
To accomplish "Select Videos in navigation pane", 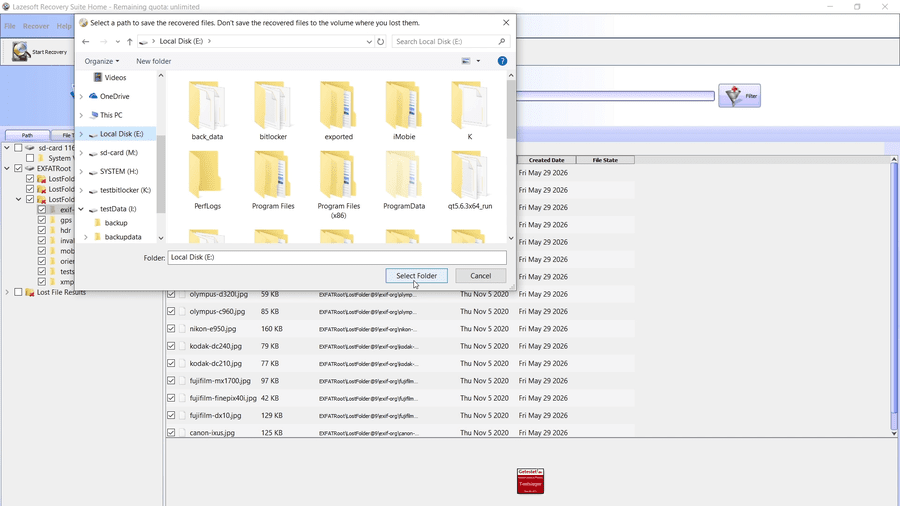I will pyautogui.click(x=115, y=77).
